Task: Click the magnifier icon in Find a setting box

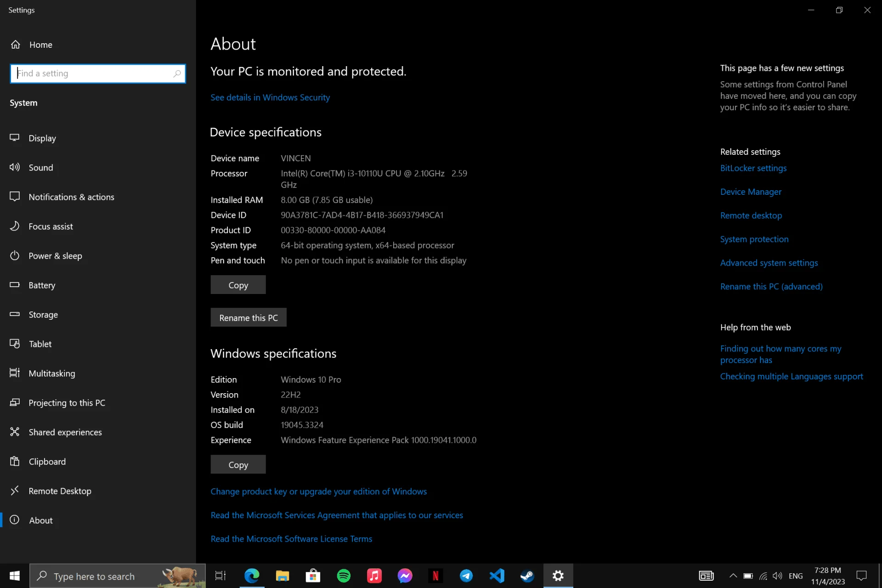Action: (177, 73)
